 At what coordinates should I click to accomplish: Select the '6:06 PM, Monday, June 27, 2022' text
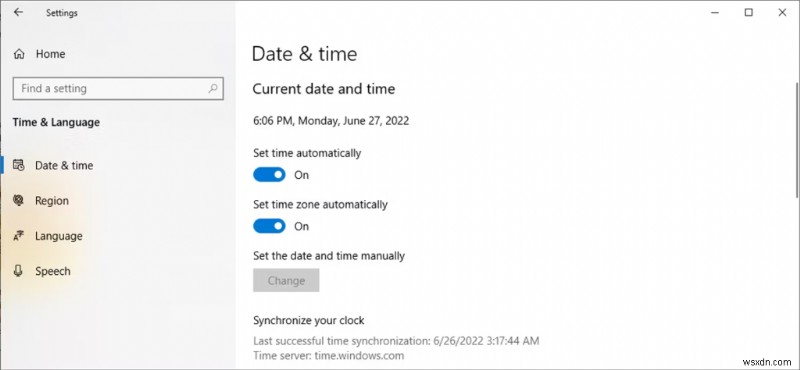[331, 121]
